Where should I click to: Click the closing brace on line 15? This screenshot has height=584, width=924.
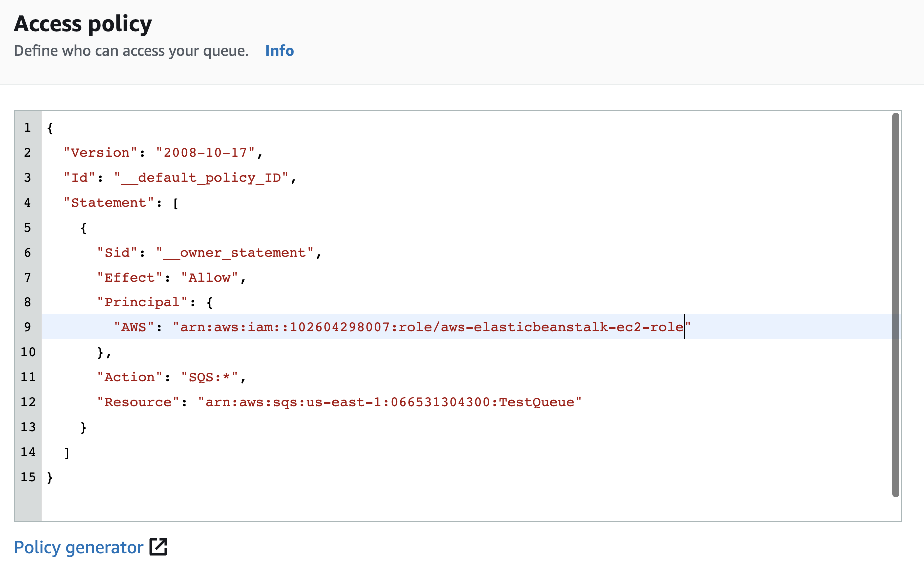(50, 478)
